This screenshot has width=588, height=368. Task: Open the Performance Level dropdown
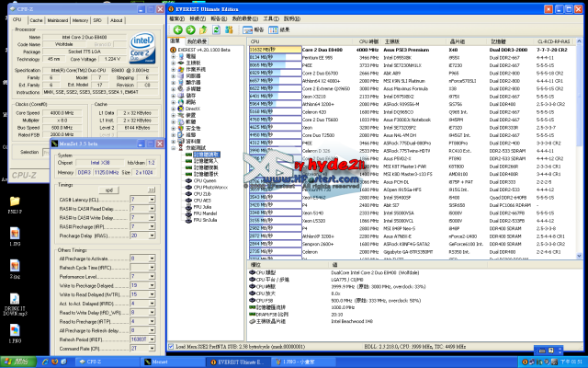tap(152, 276)
